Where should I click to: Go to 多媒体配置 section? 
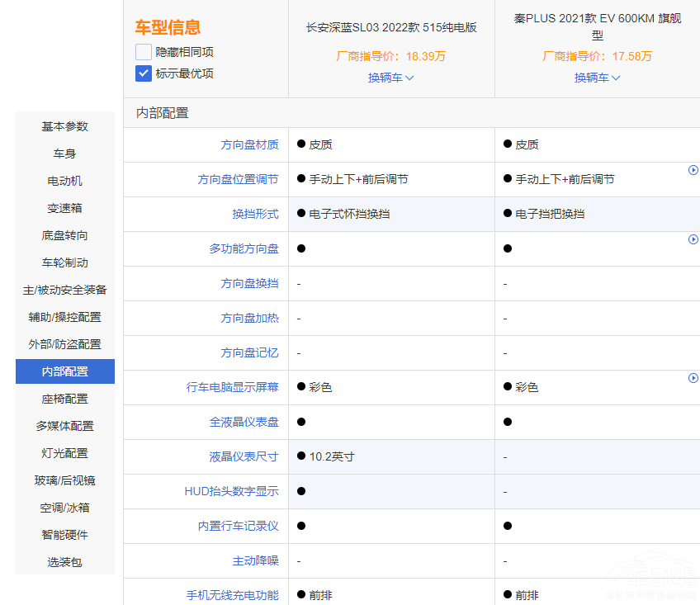[x=65, y=426]
